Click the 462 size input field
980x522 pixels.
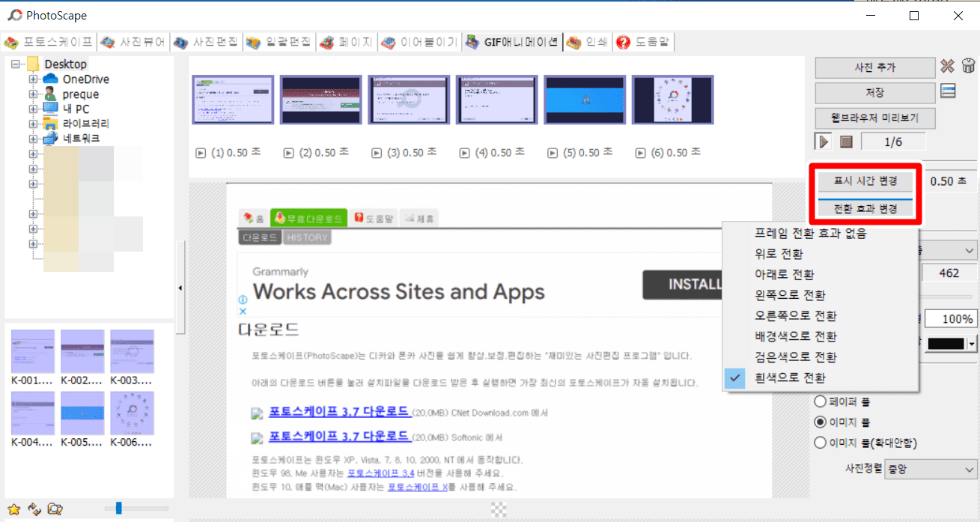click(949, 273)
